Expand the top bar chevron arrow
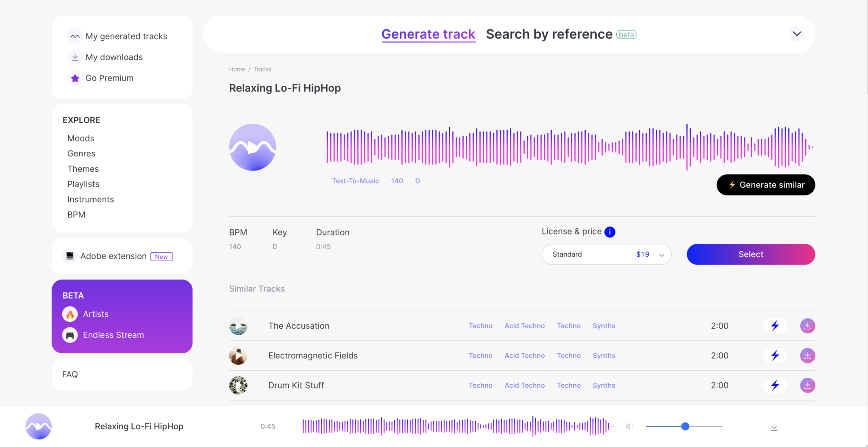Viewport: 868px width, 447px height. coord(796,34)
